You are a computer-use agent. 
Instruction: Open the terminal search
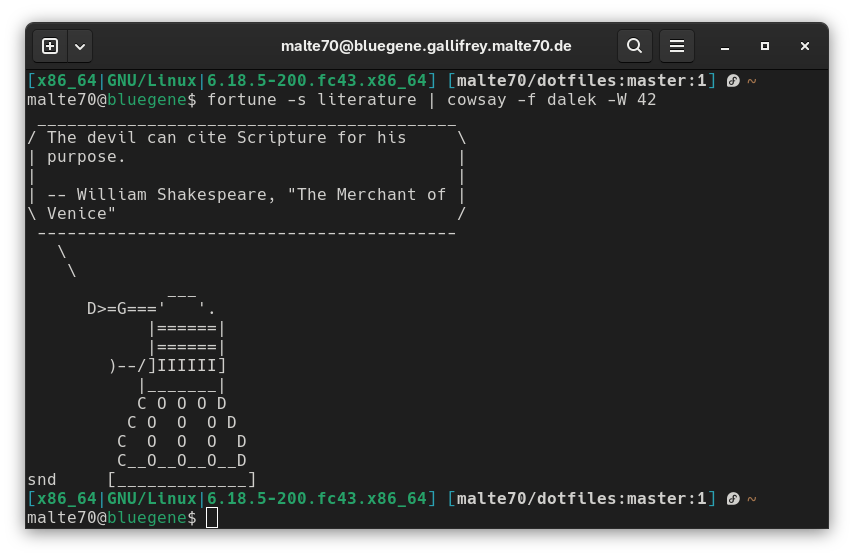pos(634,46)
